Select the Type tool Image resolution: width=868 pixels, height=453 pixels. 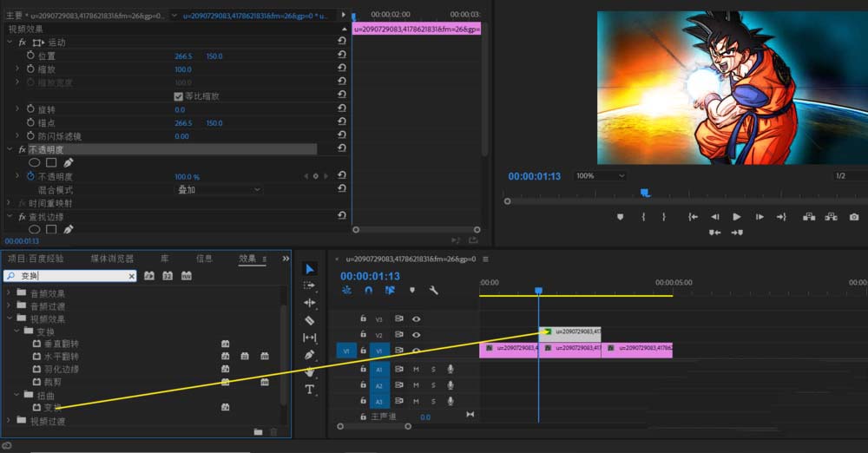click(x=310, y=390)
